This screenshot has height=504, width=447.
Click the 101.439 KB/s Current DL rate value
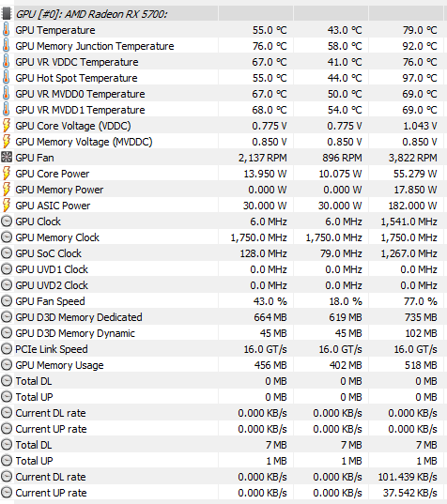pyautogui.click(x=408, y=477)
